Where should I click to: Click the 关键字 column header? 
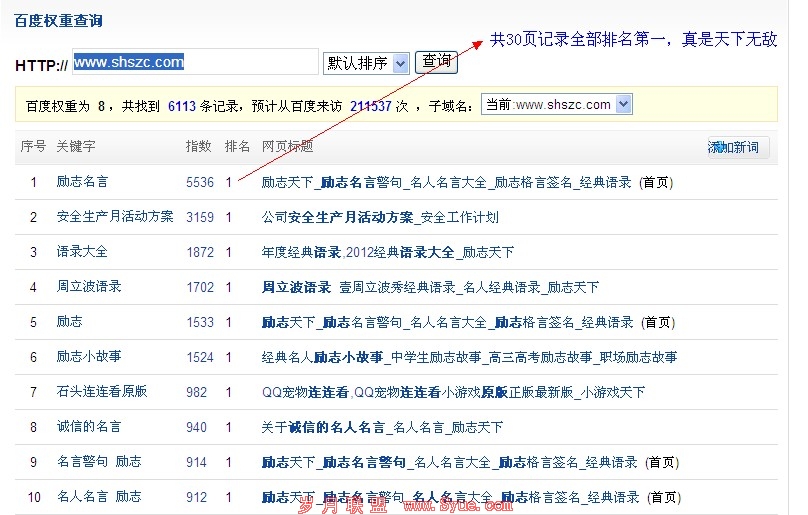(76, 146)
